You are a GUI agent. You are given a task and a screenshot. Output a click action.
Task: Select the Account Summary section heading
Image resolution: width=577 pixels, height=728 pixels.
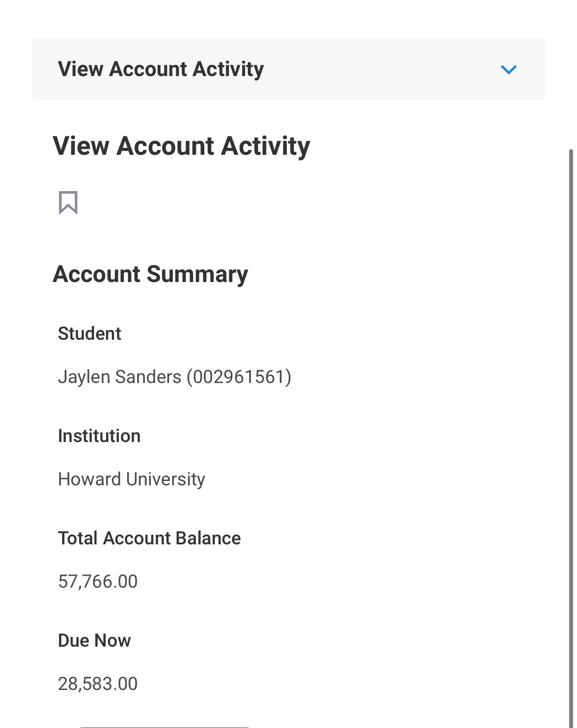coord(150,275)
